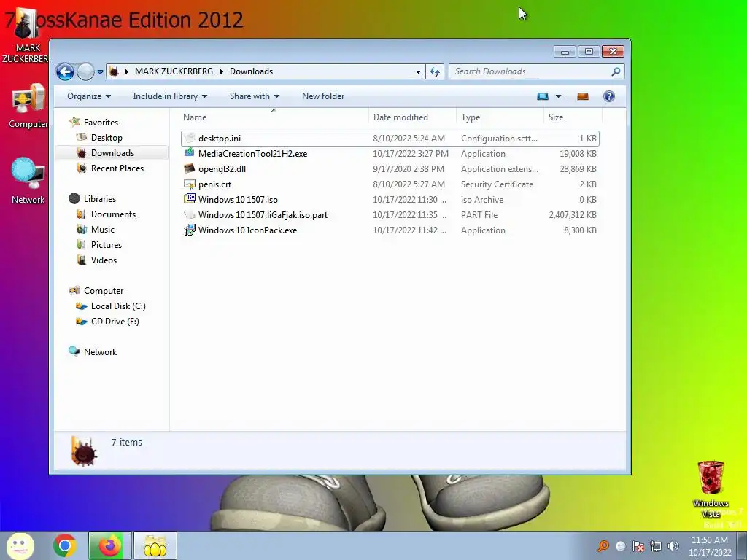Refresh the Downloads folder view
747x560 pixels.
pyautogui.click(x=435, y=71)
